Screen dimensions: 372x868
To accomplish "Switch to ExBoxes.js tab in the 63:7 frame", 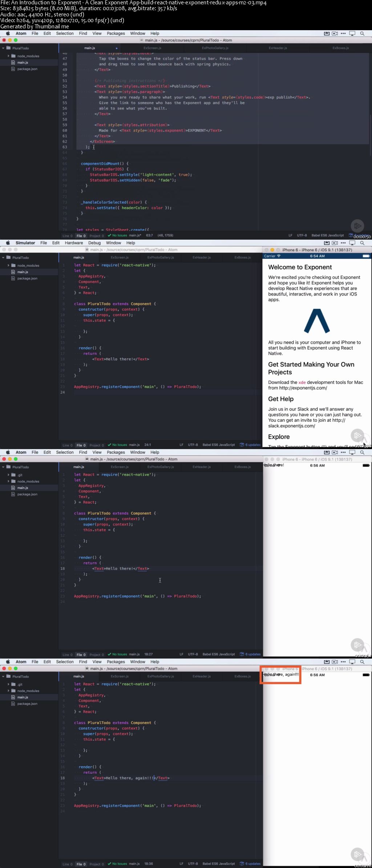I will tap(340, 48).
